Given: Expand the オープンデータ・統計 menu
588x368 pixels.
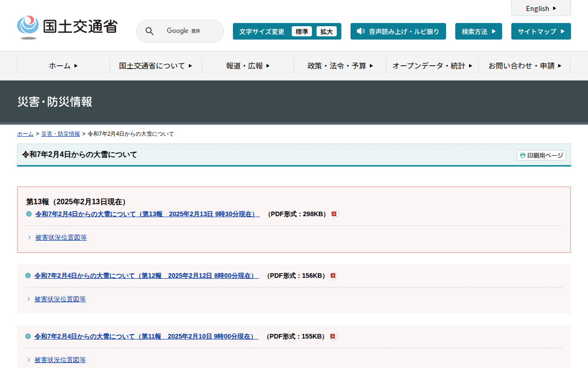Looking at the screenshot, I should pyautogui.click(x=432, y=66).
